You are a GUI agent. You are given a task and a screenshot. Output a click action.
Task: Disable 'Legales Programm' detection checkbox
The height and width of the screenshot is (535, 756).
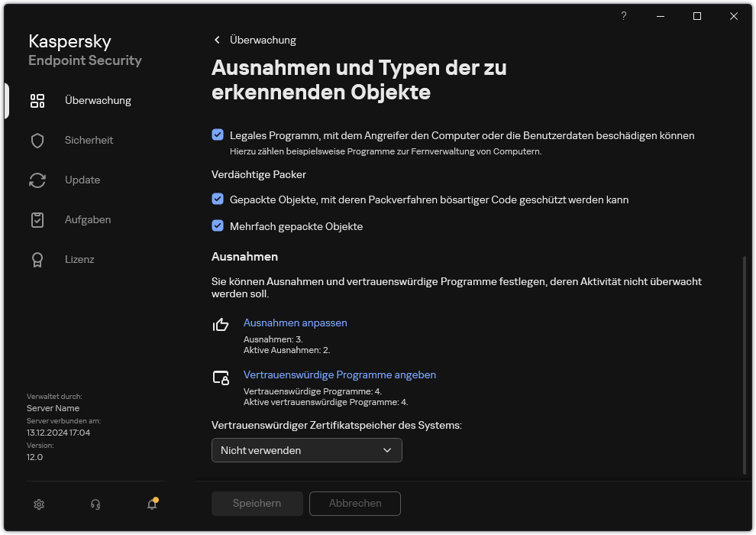pos(217,135)
